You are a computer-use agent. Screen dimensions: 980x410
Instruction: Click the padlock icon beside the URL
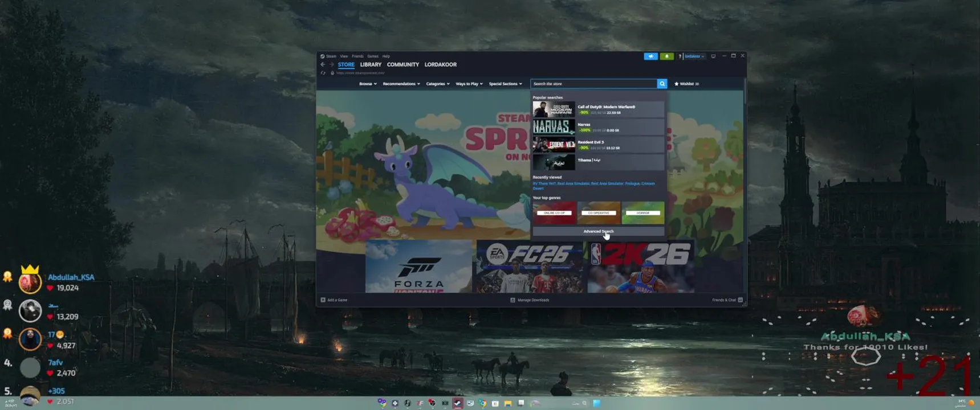pyautogui.click(x=332, y=73)
